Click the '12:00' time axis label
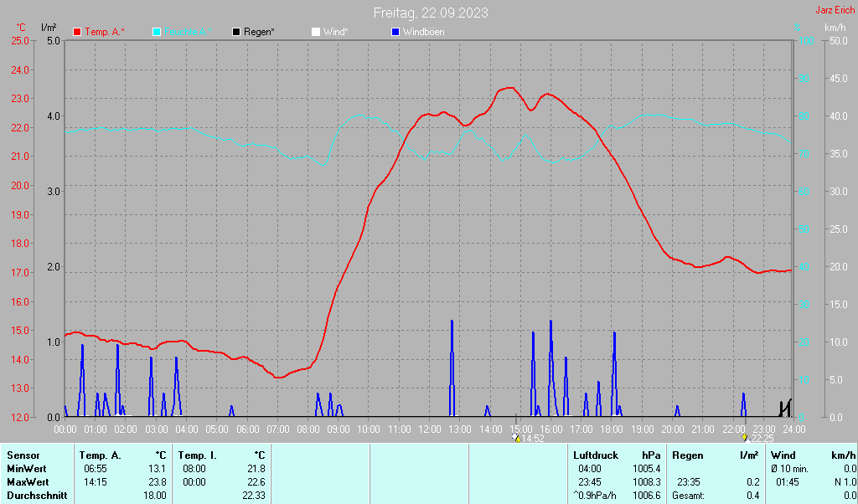 coord(430,429)
